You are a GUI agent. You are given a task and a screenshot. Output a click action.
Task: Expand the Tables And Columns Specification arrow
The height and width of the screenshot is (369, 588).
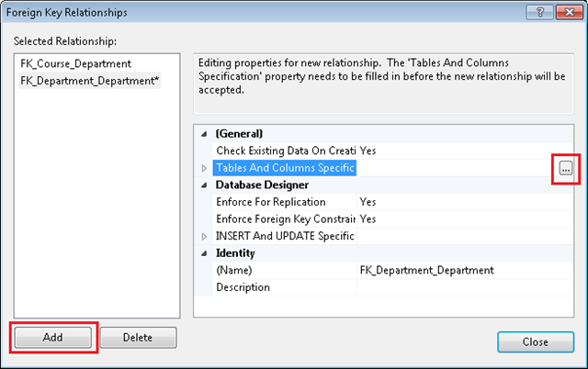pyautogui.click(x=204, y=168)
